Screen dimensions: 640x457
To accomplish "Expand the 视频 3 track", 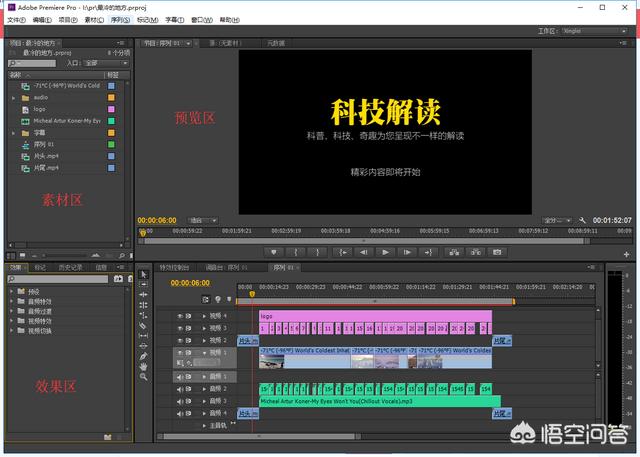I will point(204,328).
